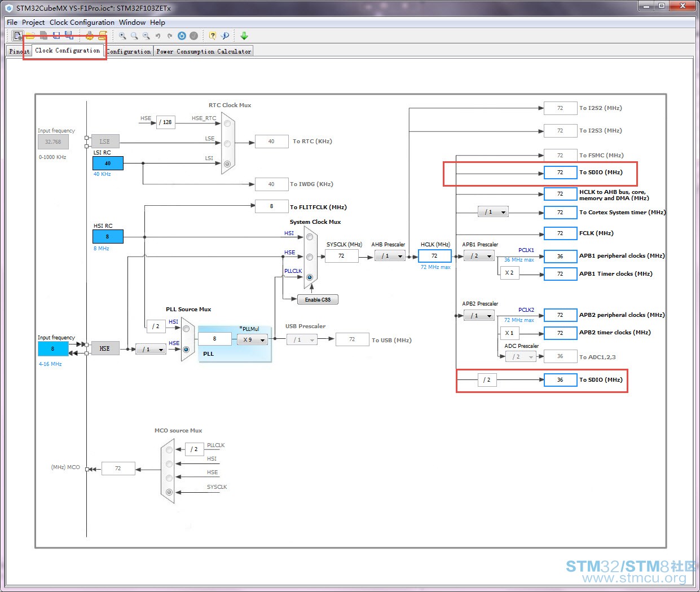Open the File menu
This screenshot has width=700, height=592.
(x=12, y=23)
